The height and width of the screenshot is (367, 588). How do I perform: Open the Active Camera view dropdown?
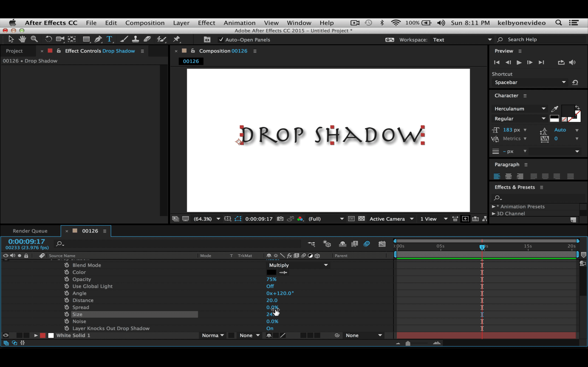point(391,219)
